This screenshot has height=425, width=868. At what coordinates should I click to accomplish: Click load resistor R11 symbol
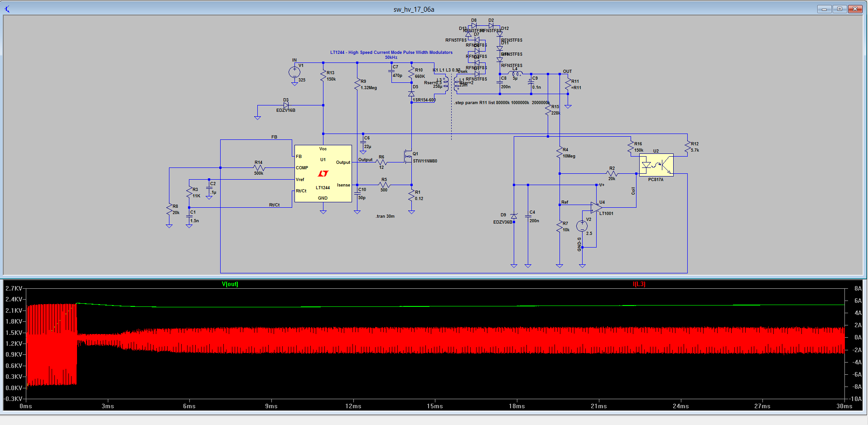pyautogui.click(x=568, y=84)
